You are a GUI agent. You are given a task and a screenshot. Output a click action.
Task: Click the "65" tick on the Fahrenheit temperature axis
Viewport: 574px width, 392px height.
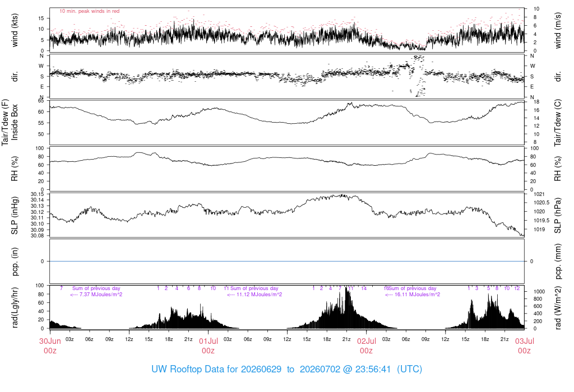tap(40, 101)
